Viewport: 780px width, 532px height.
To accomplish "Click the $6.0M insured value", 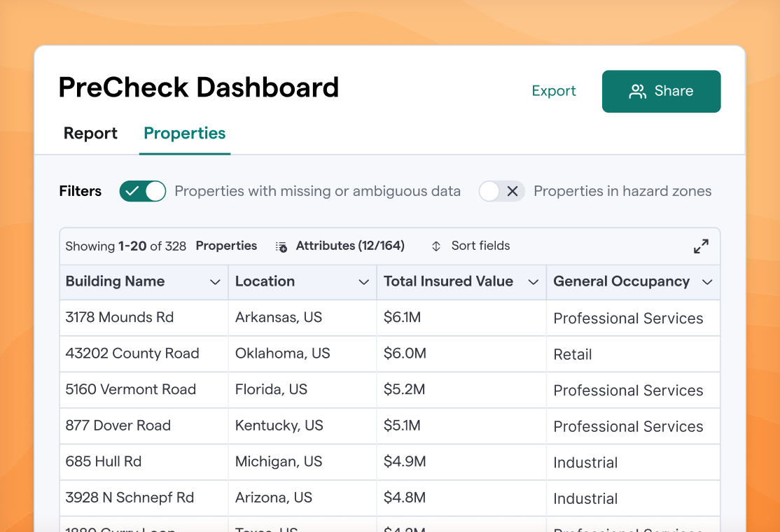I will point(405,353).
